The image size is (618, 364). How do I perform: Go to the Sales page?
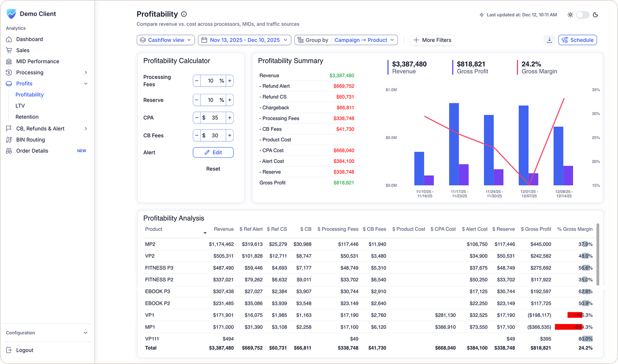coord(23,50)
